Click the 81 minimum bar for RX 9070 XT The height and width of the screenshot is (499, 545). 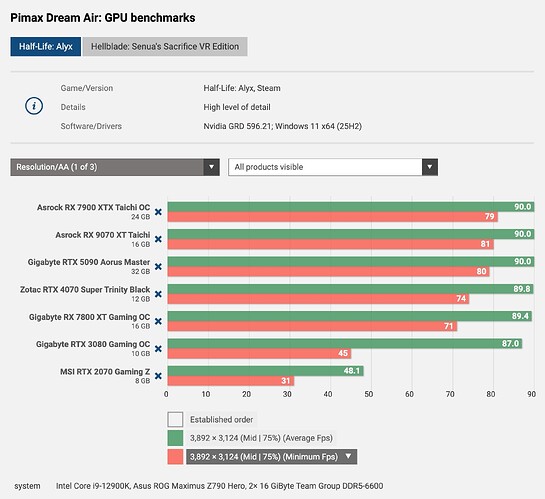point(331,244)
